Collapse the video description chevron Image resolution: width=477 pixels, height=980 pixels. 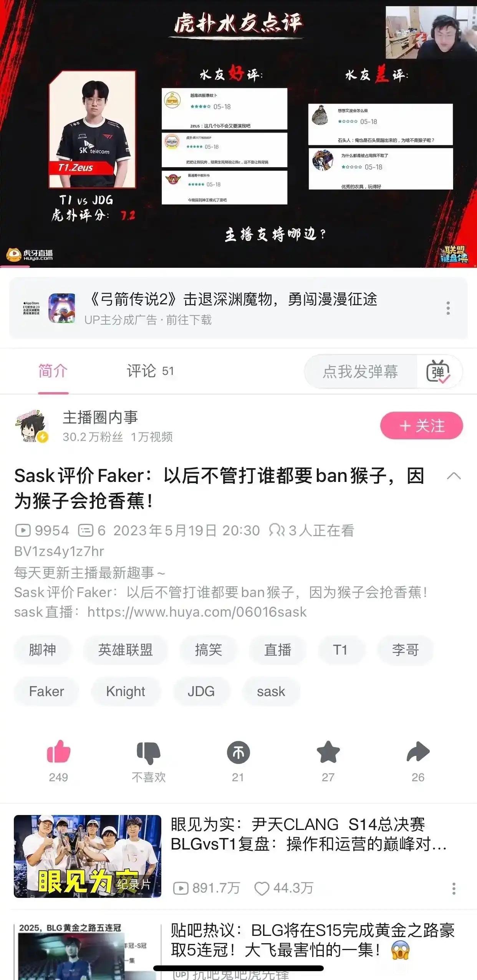pyautogui.click(x=454, y=476)
